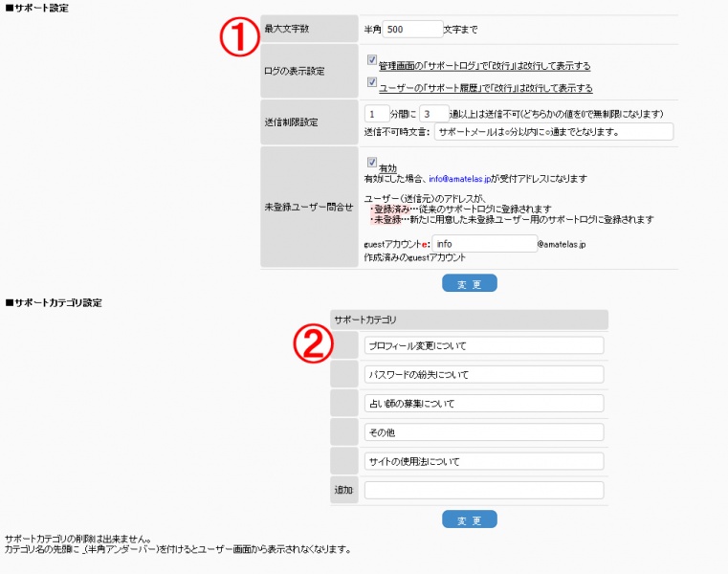Uncheck the 有効 checkbox for unregistered users
This screenshot has height=574, width=728.
click(372, 163)
